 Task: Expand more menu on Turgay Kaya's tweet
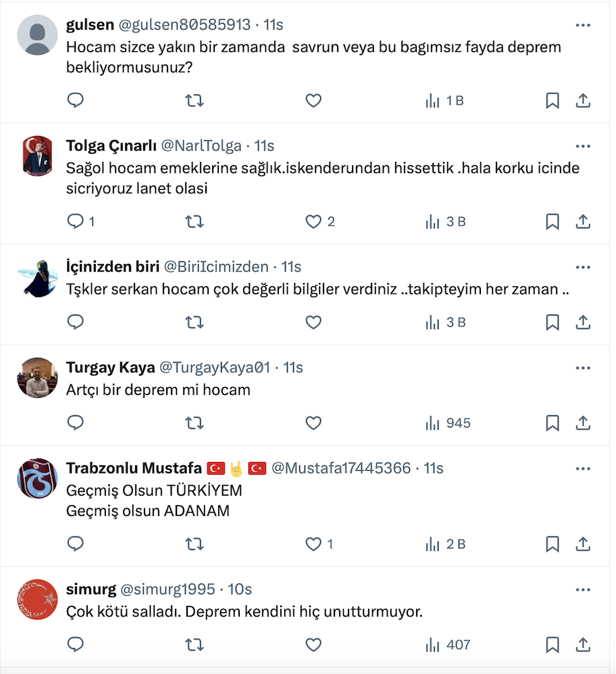tap(583, 368)
